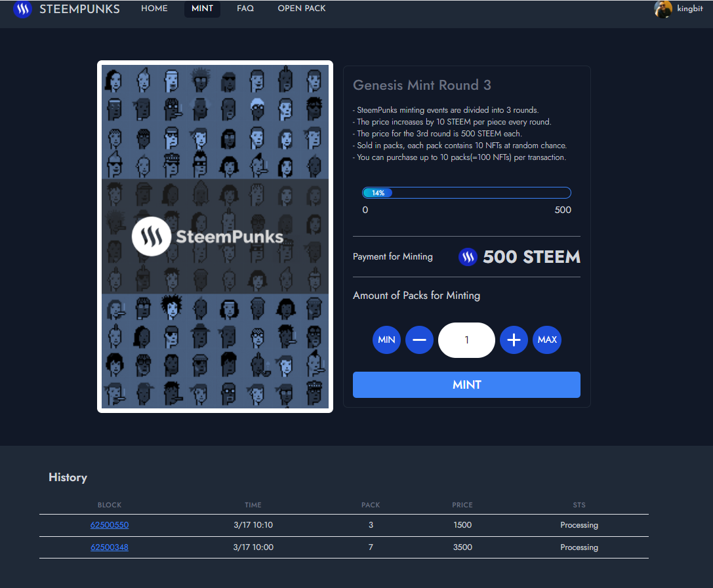Select the MINT navigation tab
Viewport: 713px width, 588px height.
(x=202, y=9)
